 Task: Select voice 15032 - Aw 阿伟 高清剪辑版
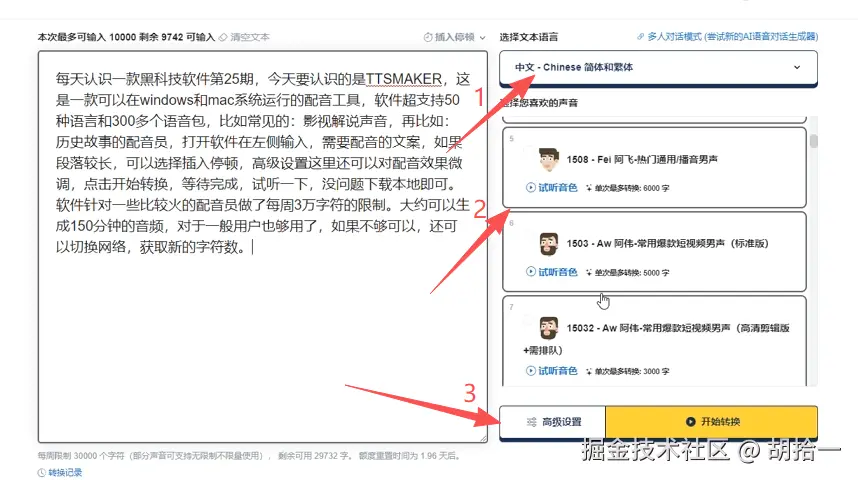point(654,341)
